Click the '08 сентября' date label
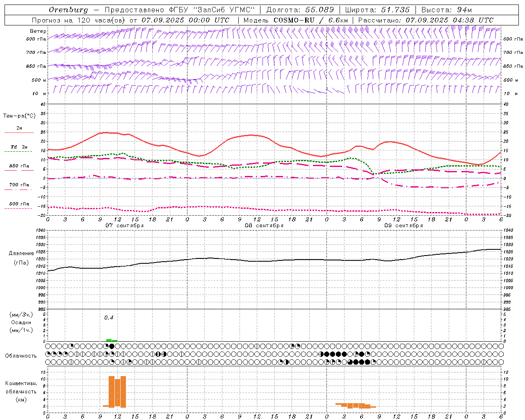525x420 pixels. pos(264,226)
